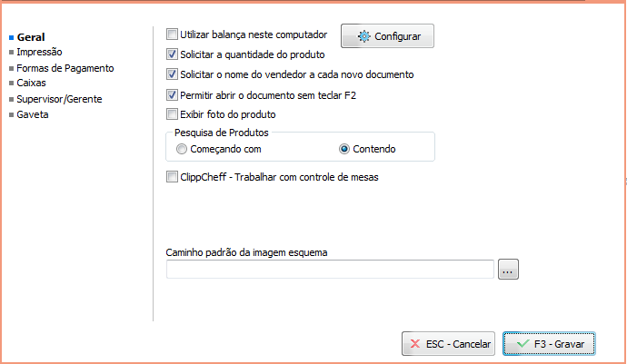Click the green checkmark save icon
Viewport: 627px width, 364px height.
(x=522, y=344)
